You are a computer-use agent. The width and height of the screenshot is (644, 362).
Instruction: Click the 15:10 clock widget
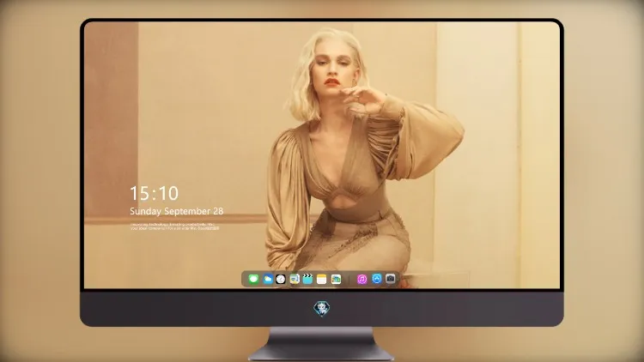(155, 193)
